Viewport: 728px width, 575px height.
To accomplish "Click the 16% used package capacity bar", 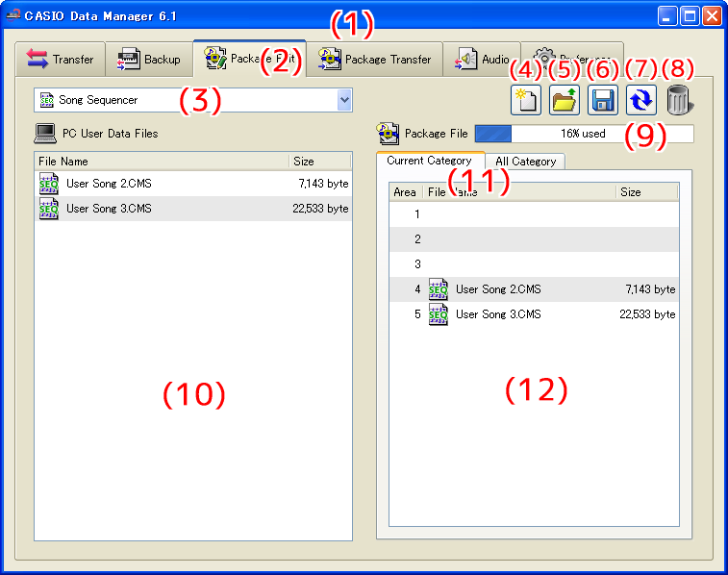I will pyautogui.click(x=584, y=134).
